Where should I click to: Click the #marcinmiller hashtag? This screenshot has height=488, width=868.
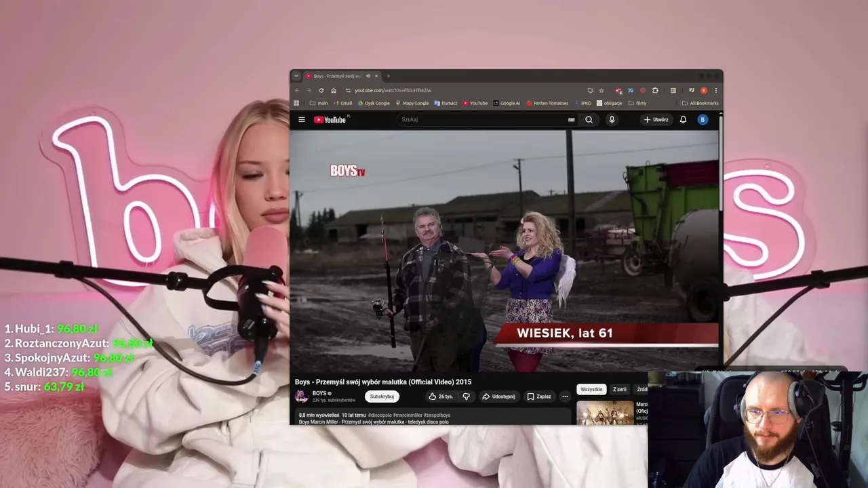coord(408,415)
